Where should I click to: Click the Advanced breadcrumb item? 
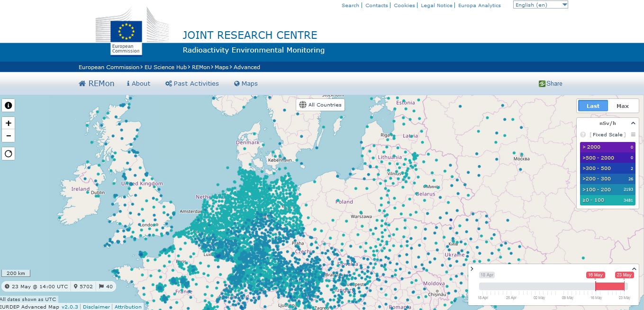click(x=247, y=67)
